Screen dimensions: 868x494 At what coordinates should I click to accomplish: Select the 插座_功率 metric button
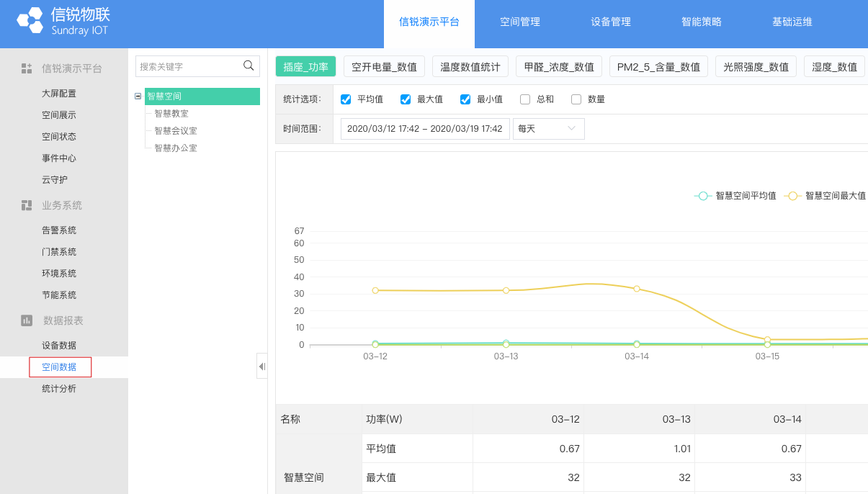pyautogui.click(x=306, y=67)
